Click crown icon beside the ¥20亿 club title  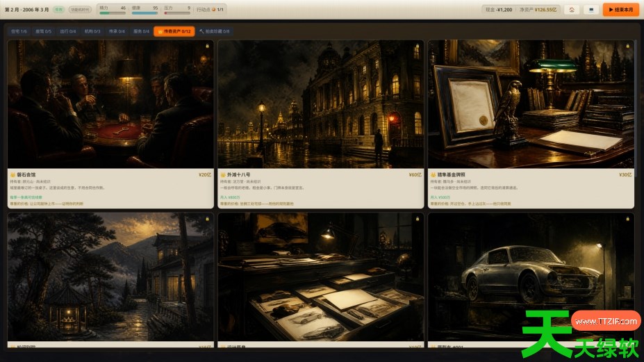pyautogui.click(x=13, y=174)
